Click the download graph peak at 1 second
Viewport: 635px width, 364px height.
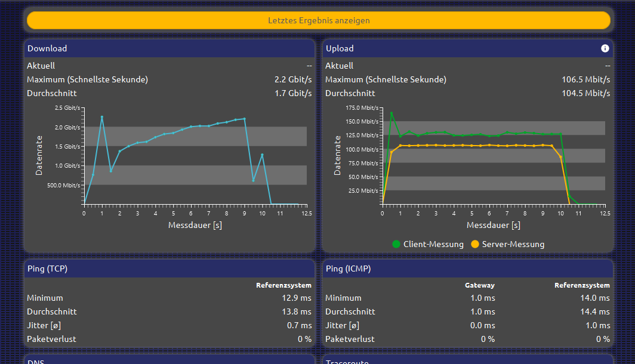pos(102,117)
